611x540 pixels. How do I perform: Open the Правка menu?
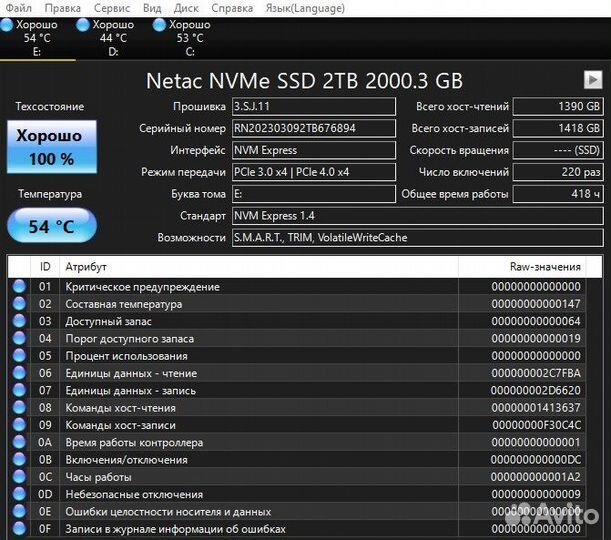63,8
